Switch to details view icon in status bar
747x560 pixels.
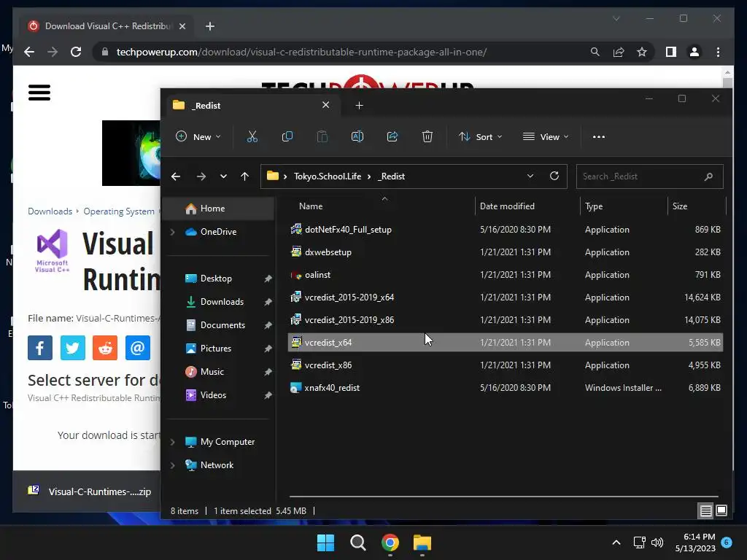pos(705,511)
